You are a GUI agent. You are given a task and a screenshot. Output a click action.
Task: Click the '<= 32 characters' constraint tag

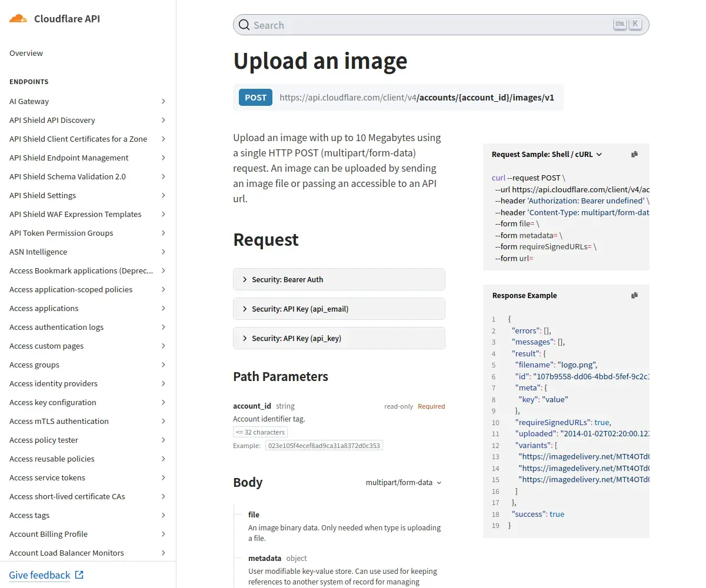260,432
